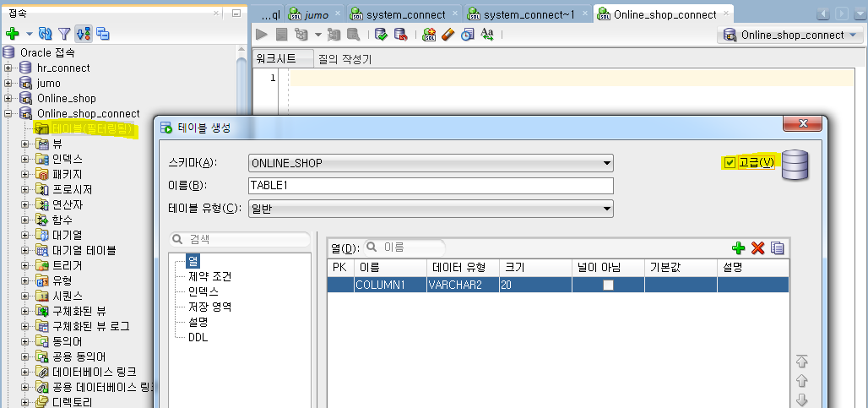Click the 대기열 테이블 icon
Screen dimensions: 868x408
pos(42,250)
